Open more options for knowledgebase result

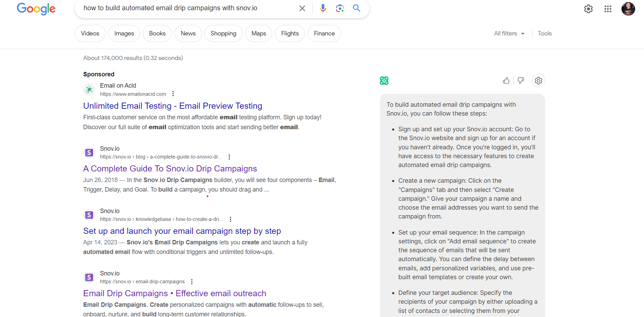[231, 219]
